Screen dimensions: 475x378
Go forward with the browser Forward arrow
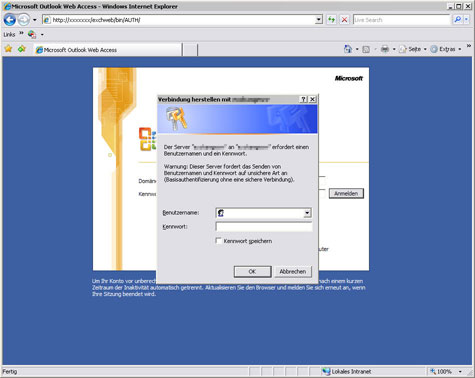pos(24,20)
